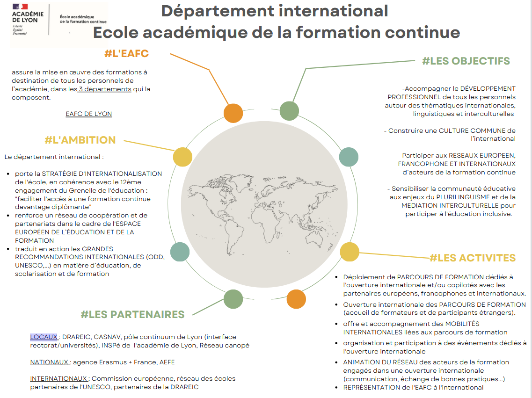The height and width of the screenshot is (398, 532).
Task: Select the "renforce un réseau de coopération" bullet
Action: 81,228
